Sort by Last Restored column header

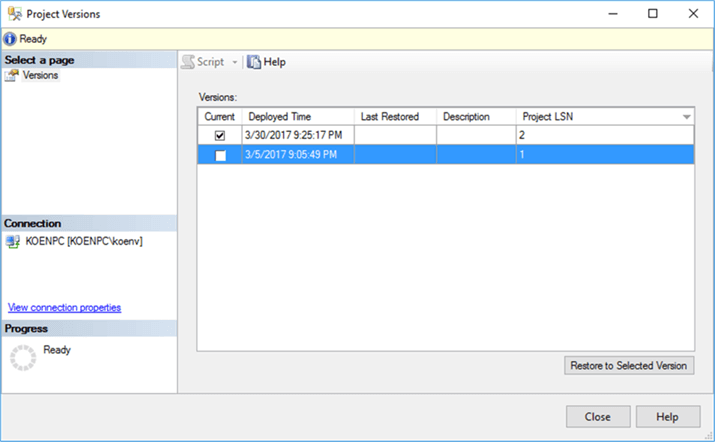click(395, 117)
